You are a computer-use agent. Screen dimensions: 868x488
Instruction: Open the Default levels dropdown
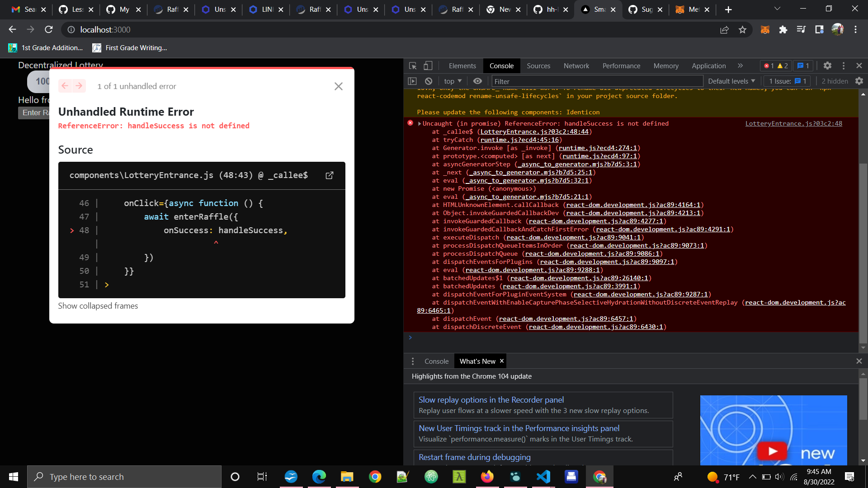(x=731, y=81)
